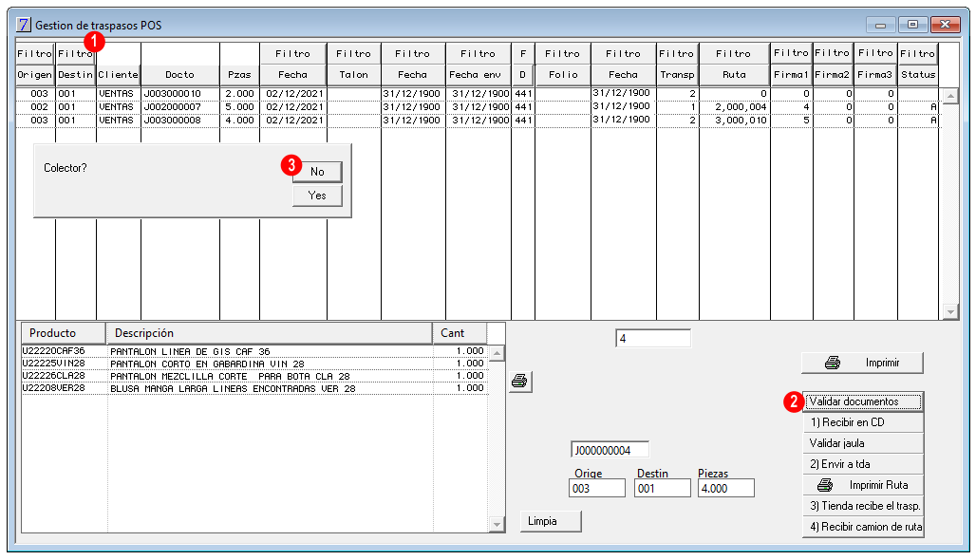Screen dimensions: 976x560
Task: Click the standalone printer icon beside product list
Action: coord(519,382)
